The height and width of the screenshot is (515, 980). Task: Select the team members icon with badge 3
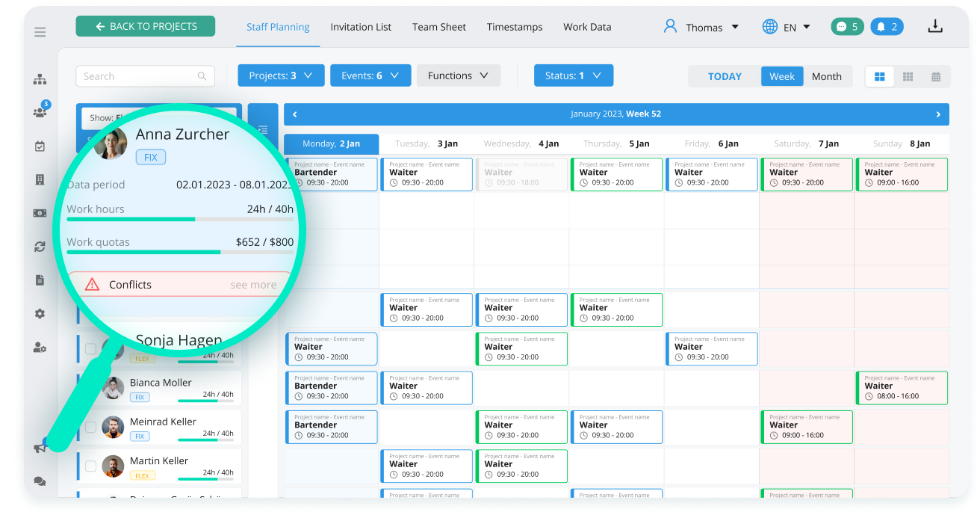coord(40,111)
